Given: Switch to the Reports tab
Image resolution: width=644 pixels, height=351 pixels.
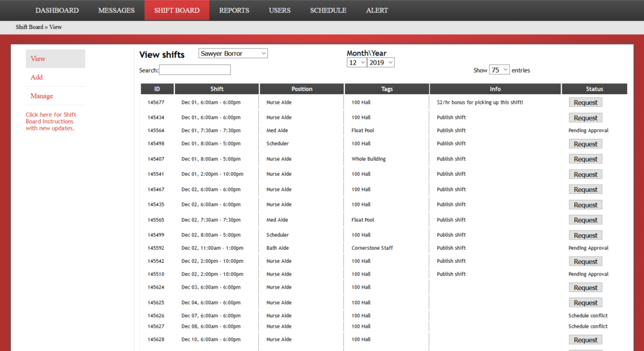Looking at the screenshot, I should coord(234,10).
